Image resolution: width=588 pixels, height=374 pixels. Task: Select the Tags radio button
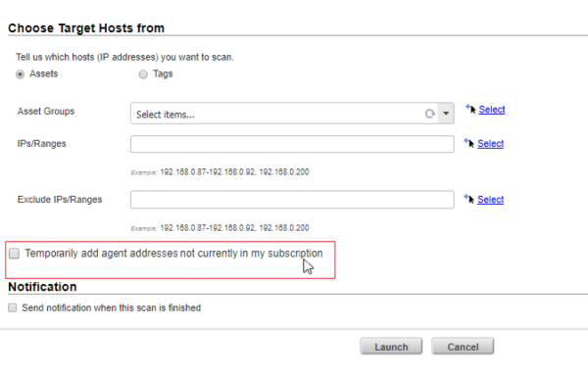143,74
